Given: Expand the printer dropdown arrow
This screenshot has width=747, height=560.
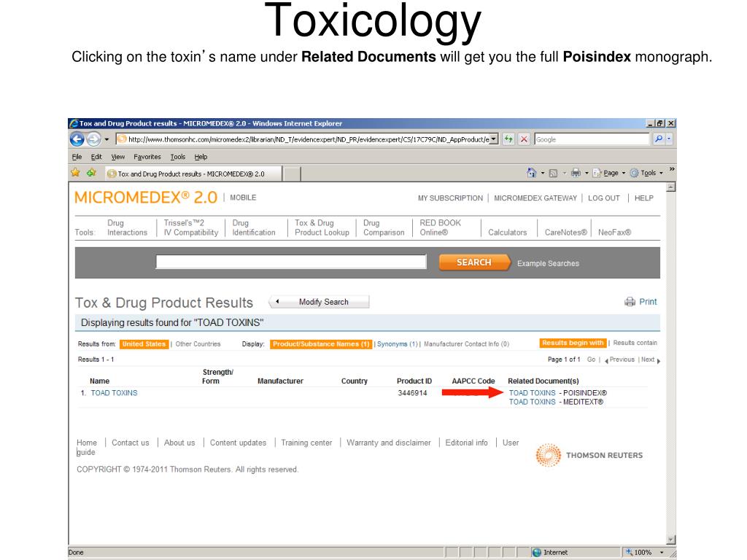Looking at the screenshot, I should [x=587, y=173].
